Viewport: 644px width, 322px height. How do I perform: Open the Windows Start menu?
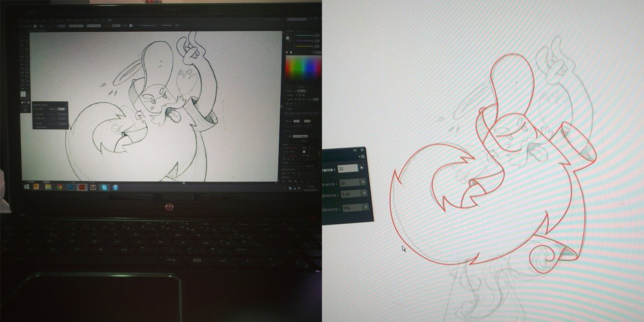click(x=27, y=186)
